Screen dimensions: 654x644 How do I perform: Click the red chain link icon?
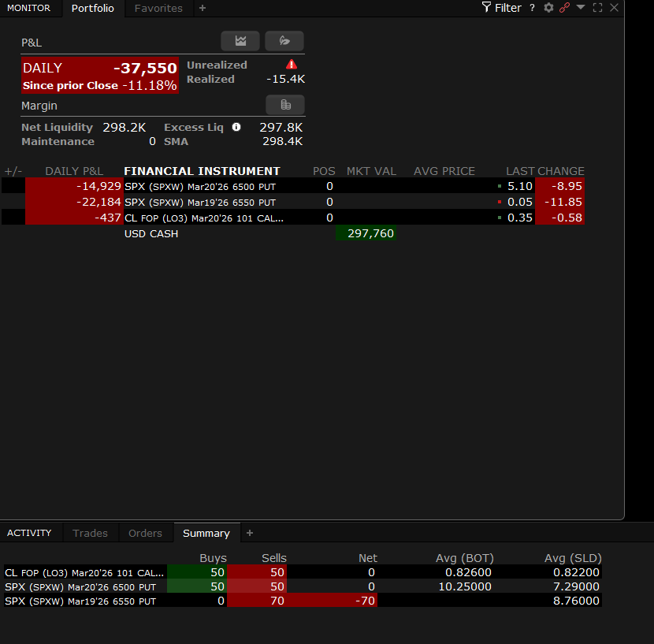tap(564, 8)
